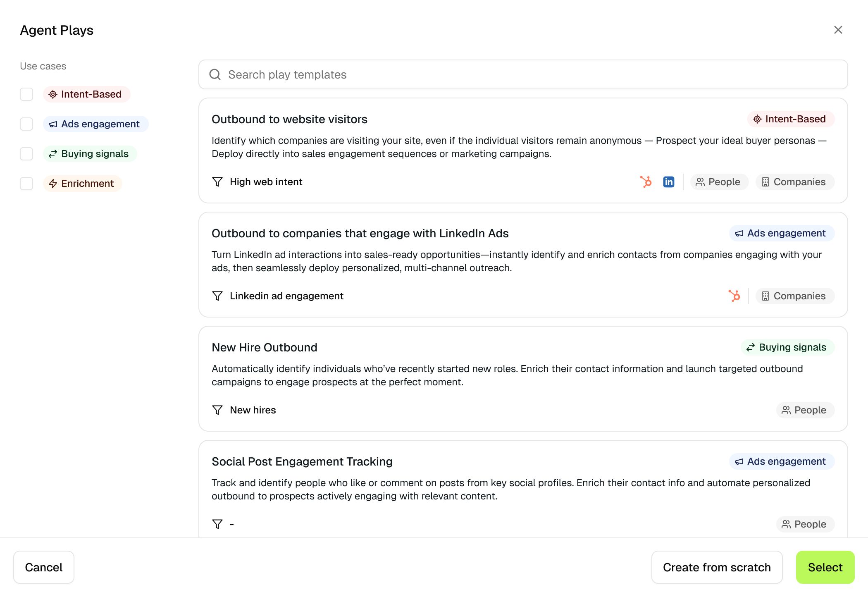Screen dimensions: 868x597
Task: Click Companies chip on LinkedIn Ads card
Action: [794, 296]
